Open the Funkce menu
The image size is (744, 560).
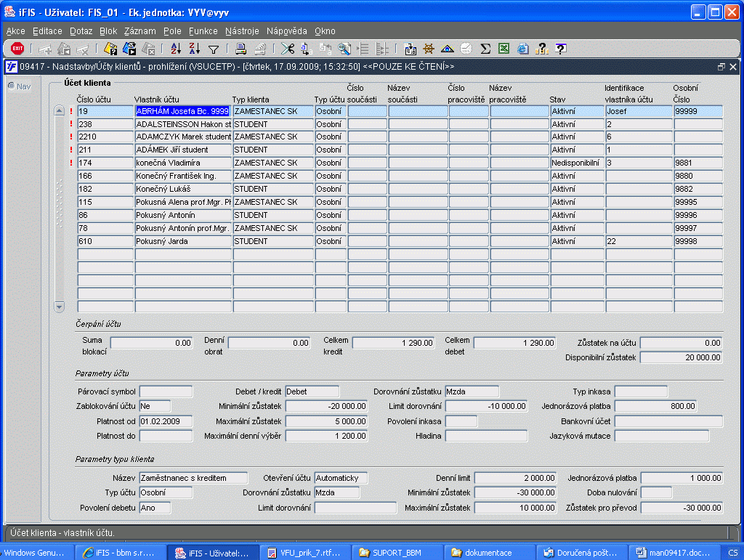(x=203, y=31)
